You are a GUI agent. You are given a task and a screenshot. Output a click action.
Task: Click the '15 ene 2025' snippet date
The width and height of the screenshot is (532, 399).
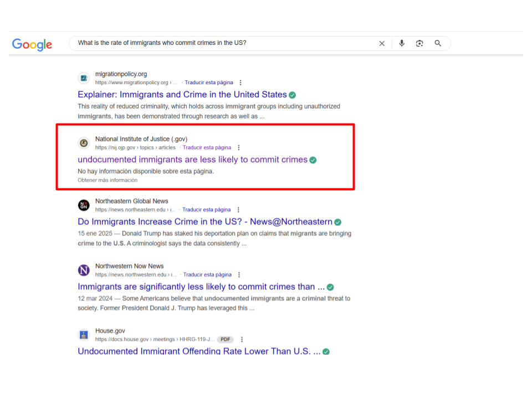95,233
